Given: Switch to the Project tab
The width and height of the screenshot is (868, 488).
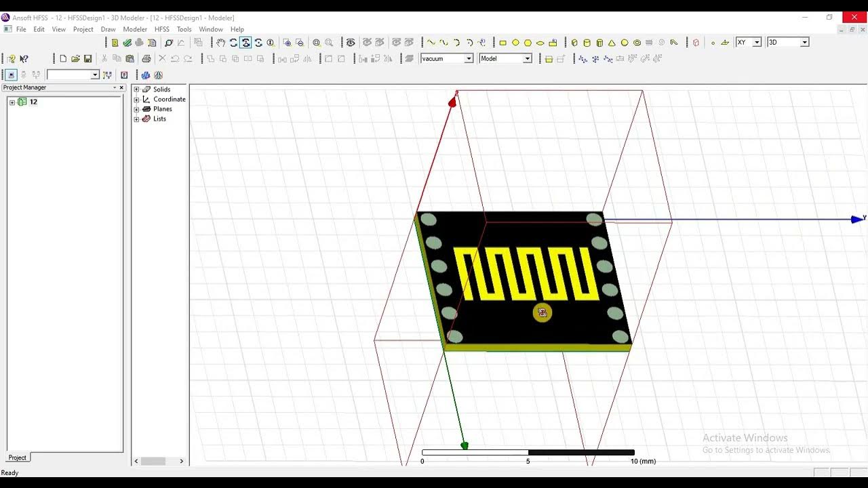Looking at the screenshot, I should (x=17, y=457).
